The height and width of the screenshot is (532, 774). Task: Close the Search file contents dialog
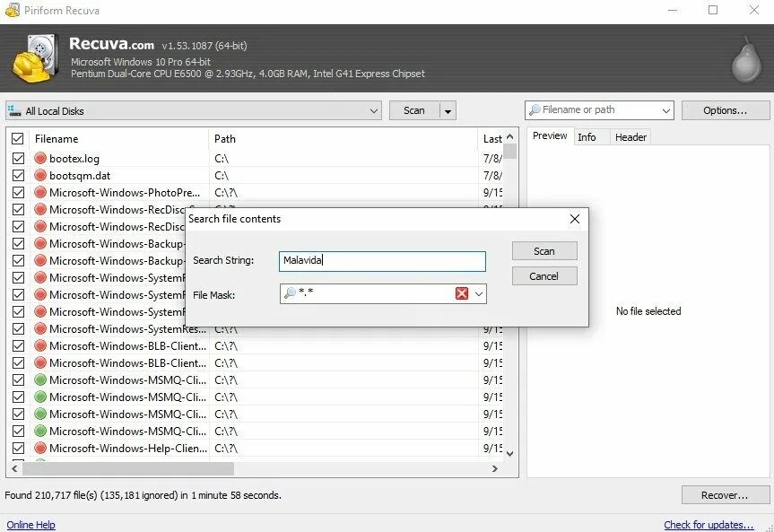[x=575, y=219]
